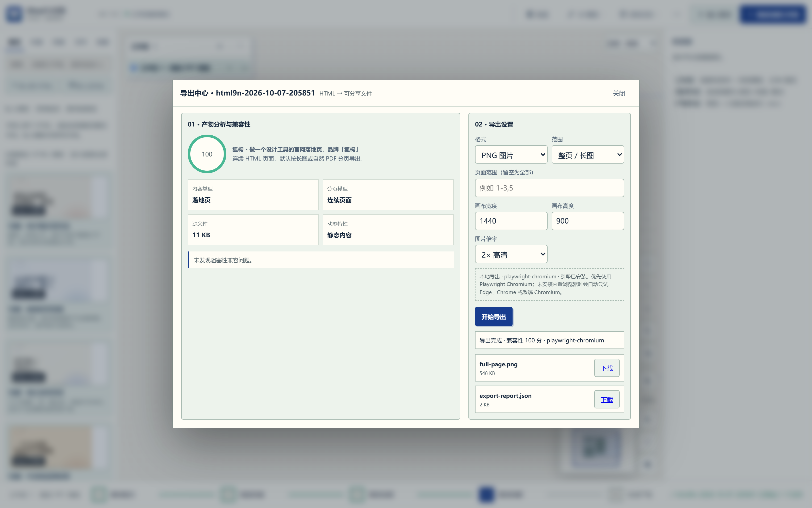
Task: Click the full-page.png file name
Action: coord(498,364)
